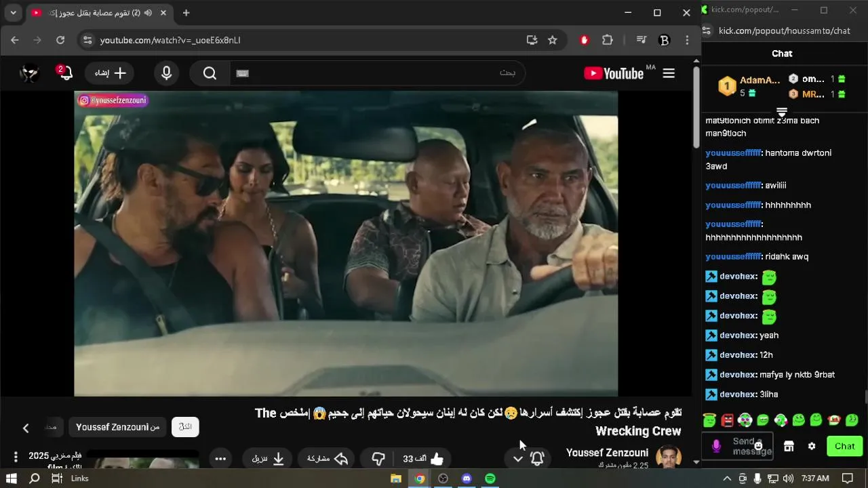Open the Kick emoji picker smiley
The image size is (868, 488).
pos(758,446)
